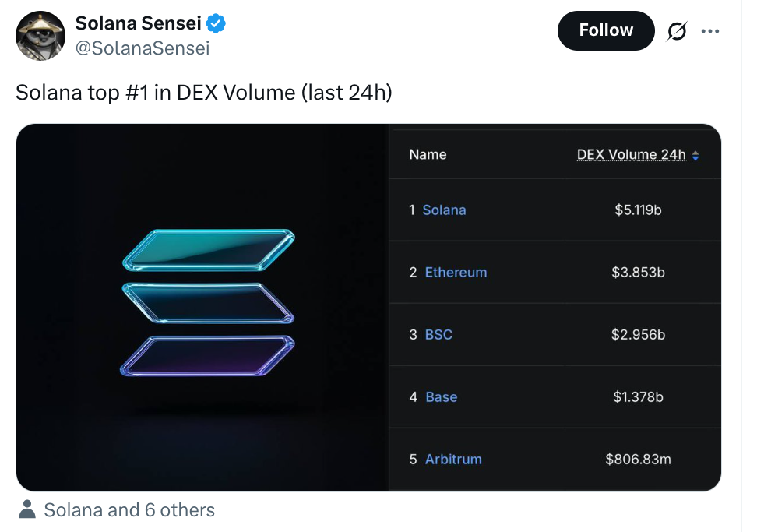Image resolution: width=757 pixels, height=532 pixels.
Task: Open the Solana link in row 1
Action: point(445,210)
